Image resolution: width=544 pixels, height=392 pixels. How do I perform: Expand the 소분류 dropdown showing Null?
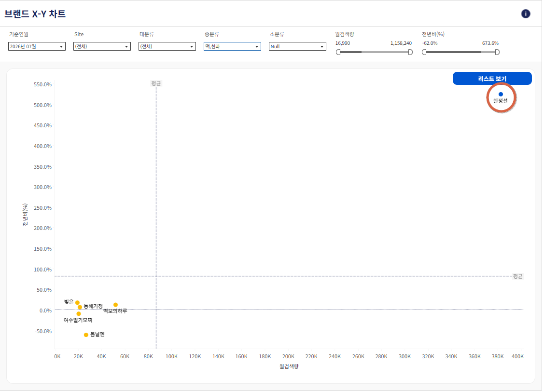point(298,46)
